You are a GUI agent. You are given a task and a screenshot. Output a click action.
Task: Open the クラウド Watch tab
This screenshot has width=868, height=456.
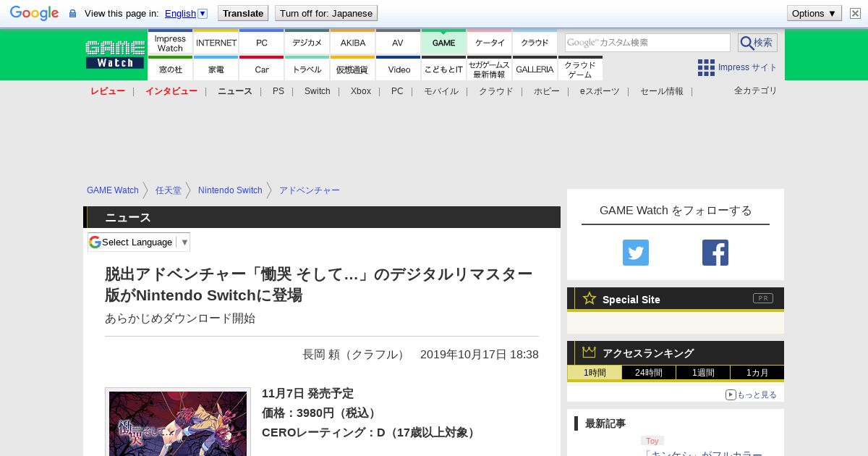click(535, 43)
